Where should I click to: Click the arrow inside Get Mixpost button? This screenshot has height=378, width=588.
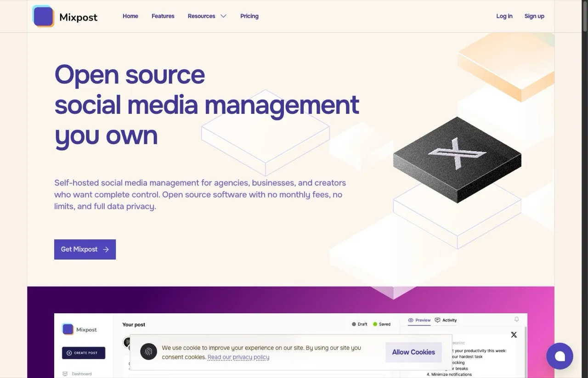point(106,249)
